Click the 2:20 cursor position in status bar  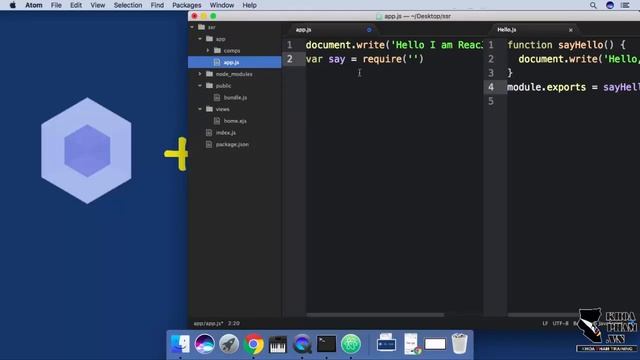click(234, 323)
